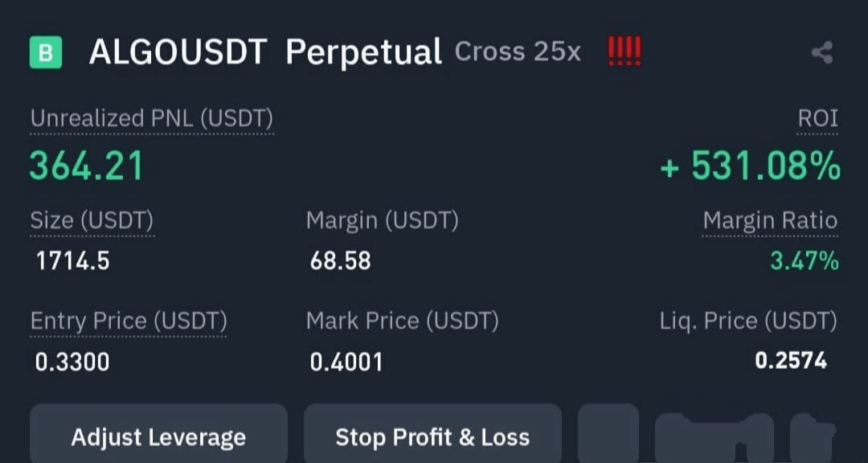Click the ROI label for details
868x463 pixels.
(x=817, y=119)
